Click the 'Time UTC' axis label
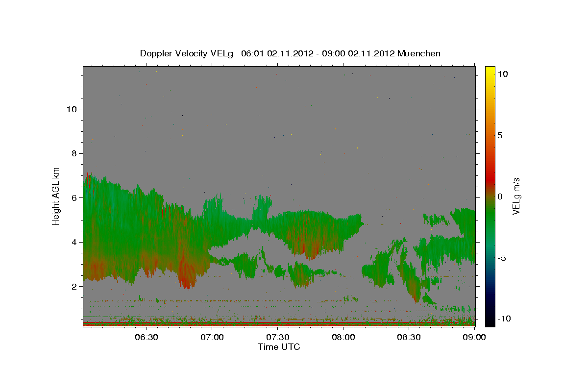The height and width of the screenshot is (392, 588). tap(279, 347)
